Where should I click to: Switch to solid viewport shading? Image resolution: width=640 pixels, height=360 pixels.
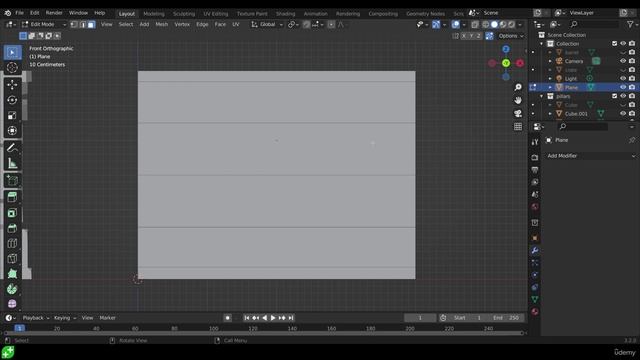(x=494, y=24)
